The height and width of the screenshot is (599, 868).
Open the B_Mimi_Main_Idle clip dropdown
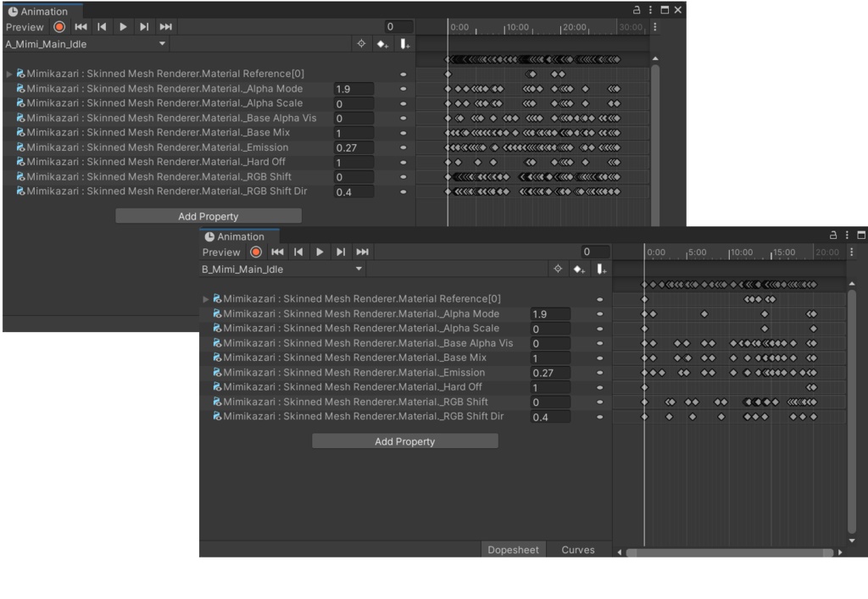point(282,269)
